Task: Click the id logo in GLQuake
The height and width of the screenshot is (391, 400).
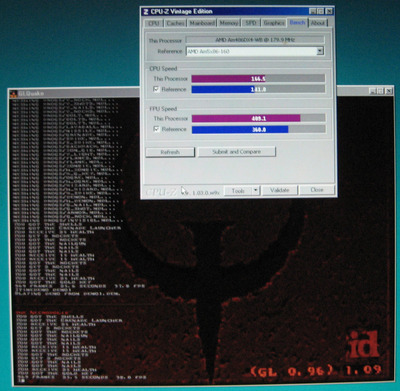Action: tap(364, 344)
